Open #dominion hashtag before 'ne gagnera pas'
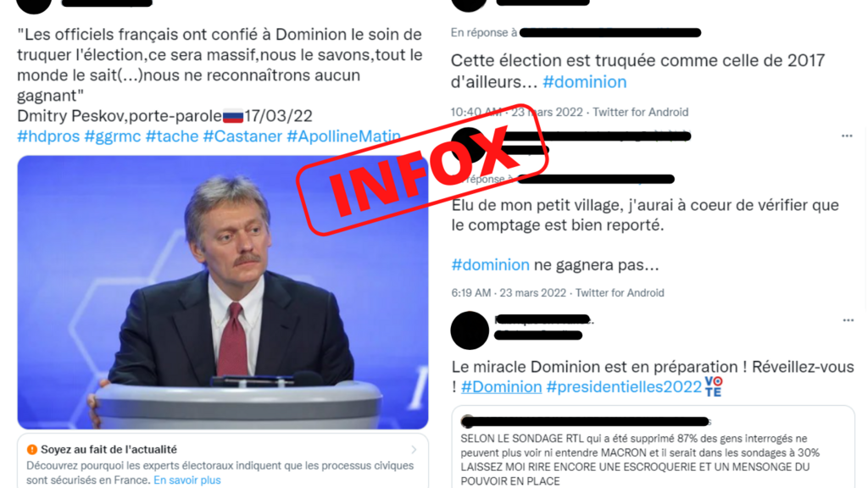Image resolution: width=868 pixels, height=488 pixels. point(491,265)
